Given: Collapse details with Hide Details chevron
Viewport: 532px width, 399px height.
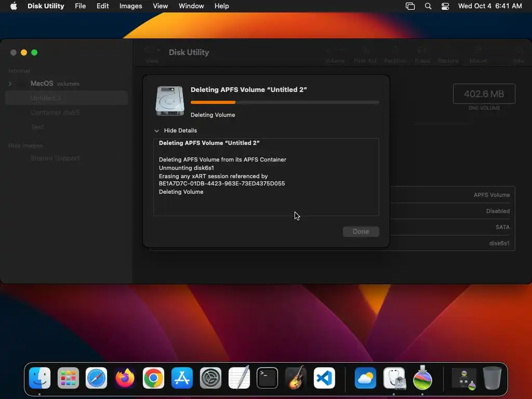Looking at the screenshot, I should click(156, 130).
